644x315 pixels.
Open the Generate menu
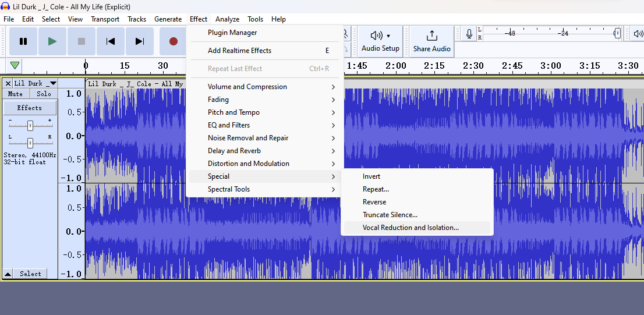coord(168,19)
